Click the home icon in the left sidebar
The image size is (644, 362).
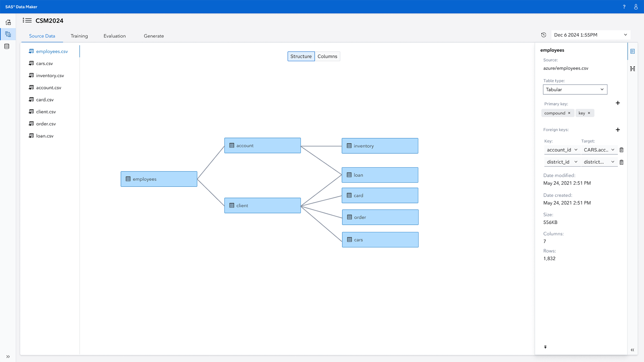pyautogui.click(x=8, y=22)
